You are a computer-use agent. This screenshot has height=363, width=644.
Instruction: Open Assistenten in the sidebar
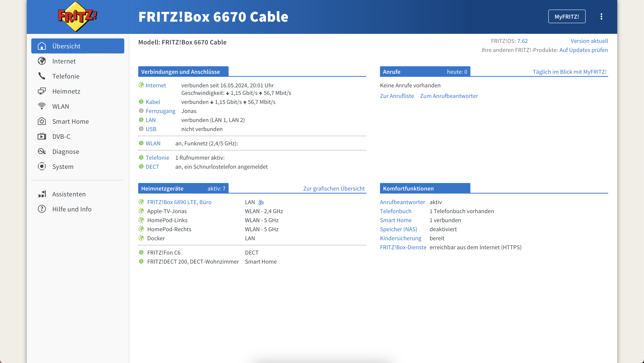tap(78, 194)
